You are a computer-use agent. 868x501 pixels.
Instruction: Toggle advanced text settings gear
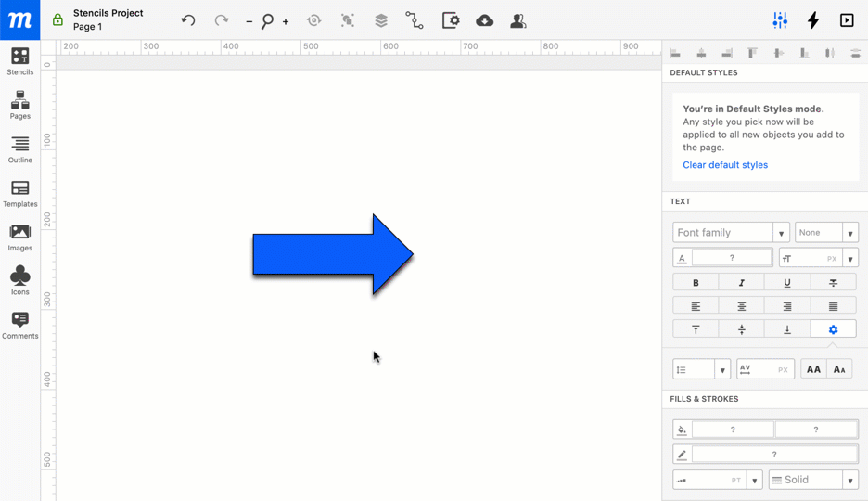[833, 329]
